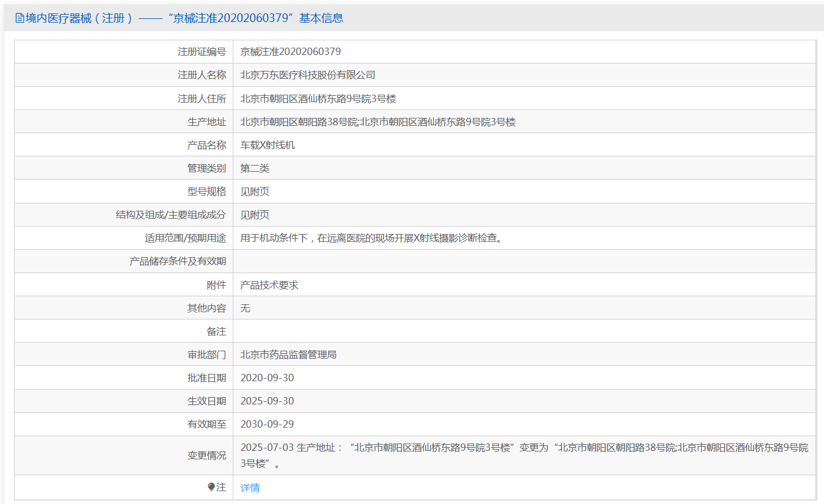Select the value 北京市药品监督管理局

[x=288, y=354]
